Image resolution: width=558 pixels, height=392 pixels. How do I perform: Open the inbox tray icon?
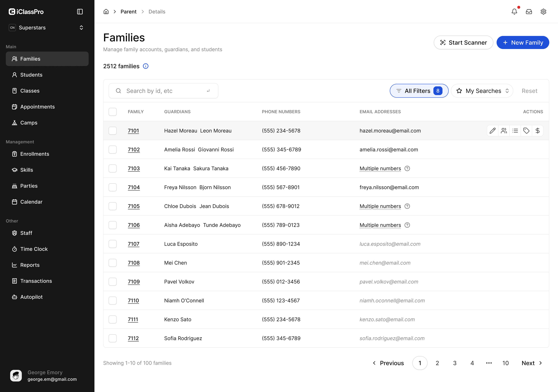529,12
